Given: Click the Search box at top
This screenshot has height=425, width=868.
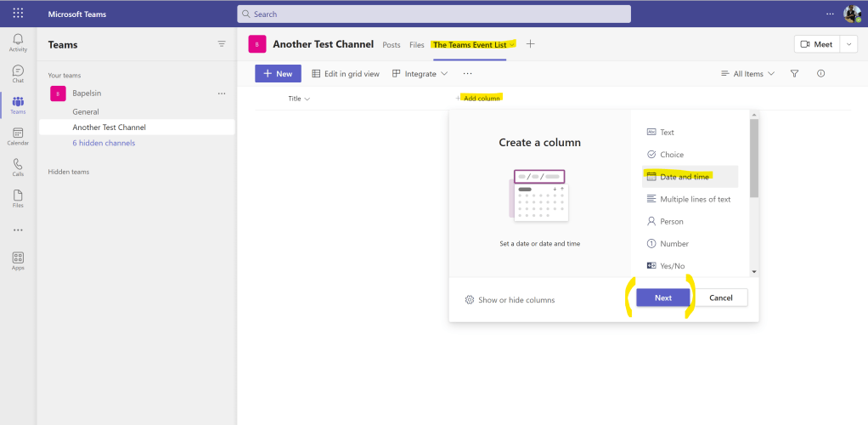Looking at the screenshot, I should point(433,14).
